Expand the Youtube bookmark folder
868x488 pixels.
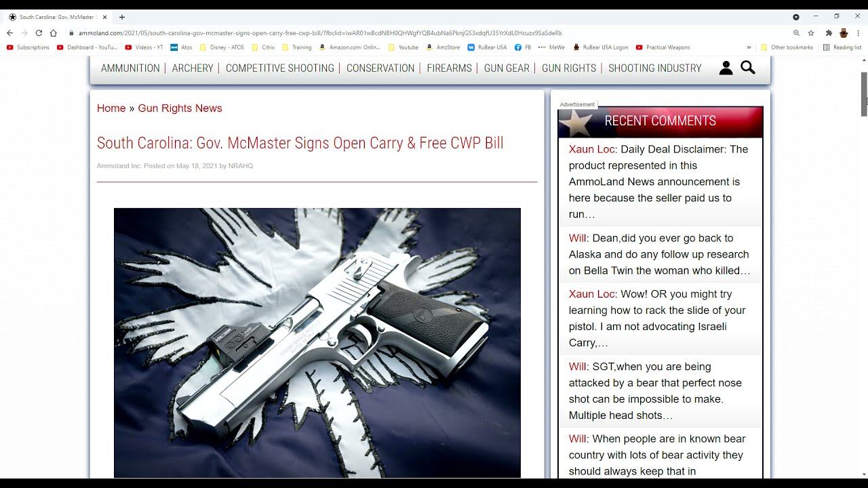click(403, 47)
